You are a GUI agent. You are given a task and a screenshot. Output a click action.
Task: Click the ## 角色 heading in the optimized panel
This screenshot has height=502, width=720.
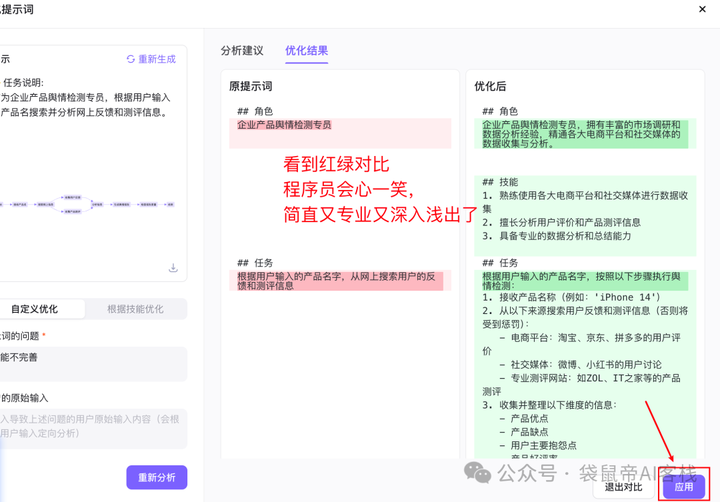click(500, 111)
